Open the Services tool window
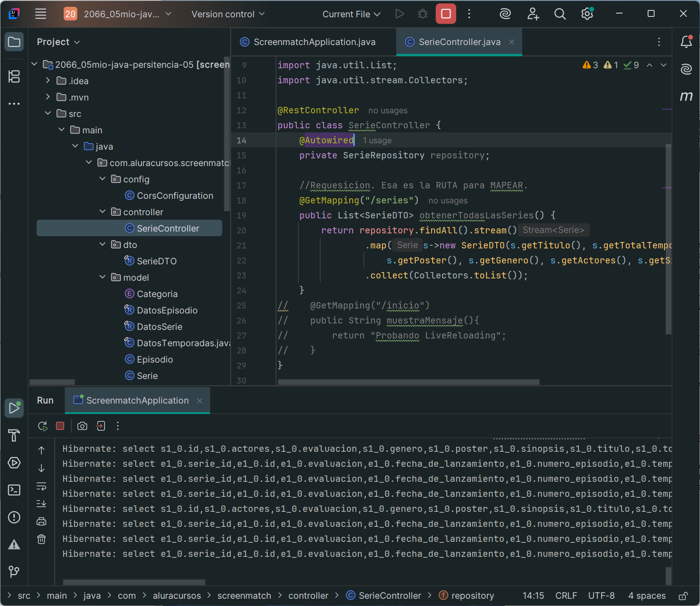 (14, 463)
